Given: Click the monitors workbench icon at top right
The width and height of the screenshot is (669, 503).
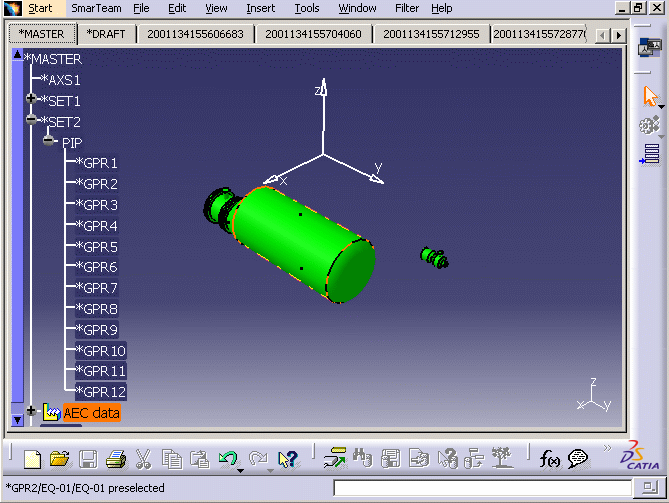Looking at the screenshot, I should [649, 47].
